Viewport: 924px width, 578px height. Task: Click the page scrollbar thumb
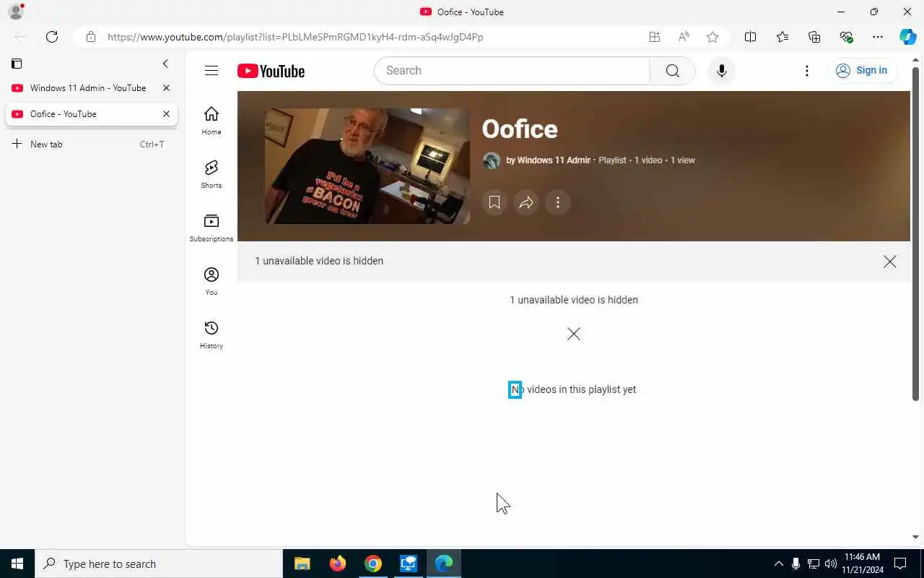click(915, 233)
